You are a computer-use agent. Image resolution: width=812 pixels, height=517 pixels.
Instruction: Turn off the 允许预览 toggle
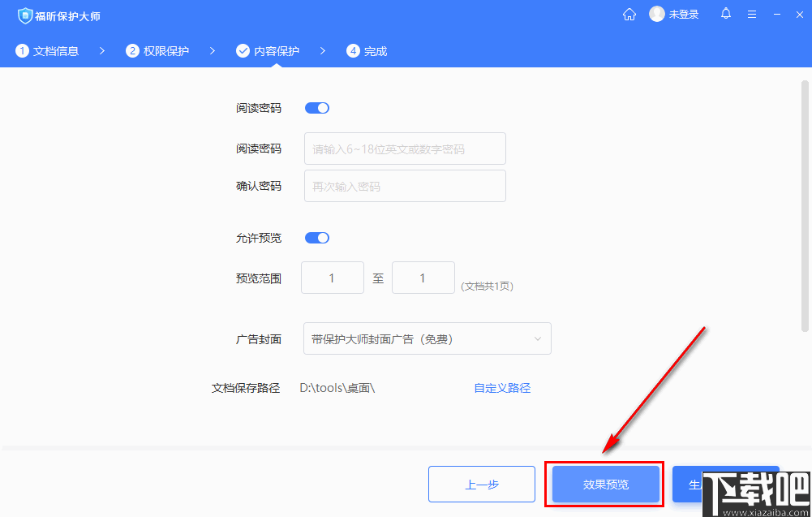[x=316, y=237]
